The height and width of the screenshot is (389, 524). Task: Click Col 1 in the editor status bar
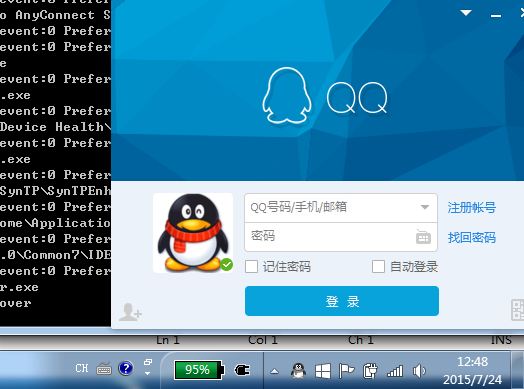[263, 340]
